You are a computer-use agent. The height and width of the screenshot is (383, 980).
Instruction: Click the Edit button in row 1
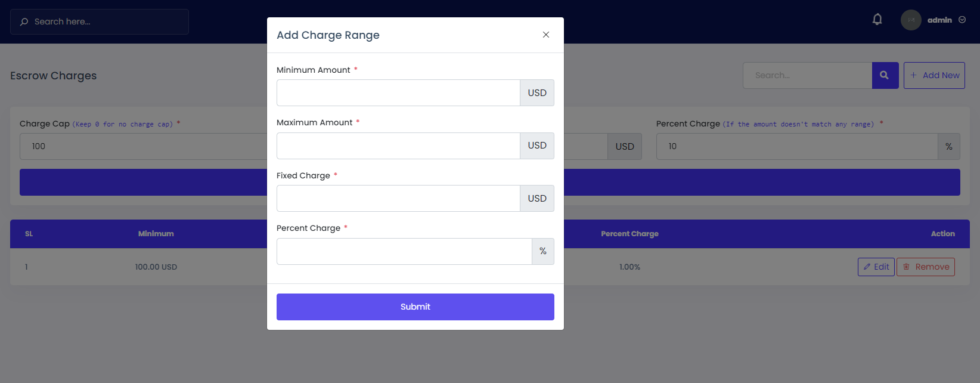[876, 267]
